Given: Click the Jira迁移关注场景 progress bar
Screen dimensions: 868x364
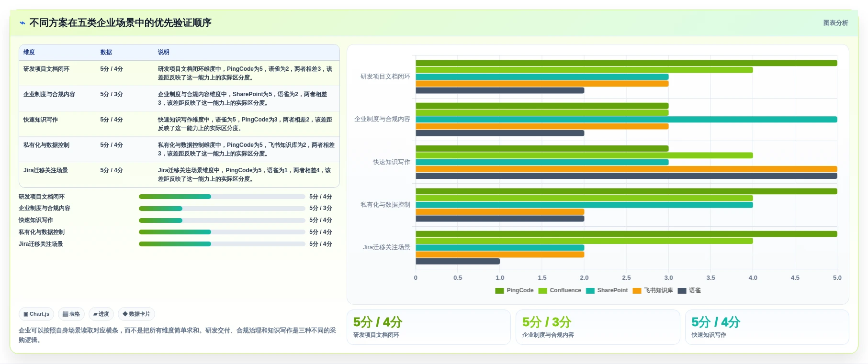Looking at the screenshot, I should click(x=222, y=244).
